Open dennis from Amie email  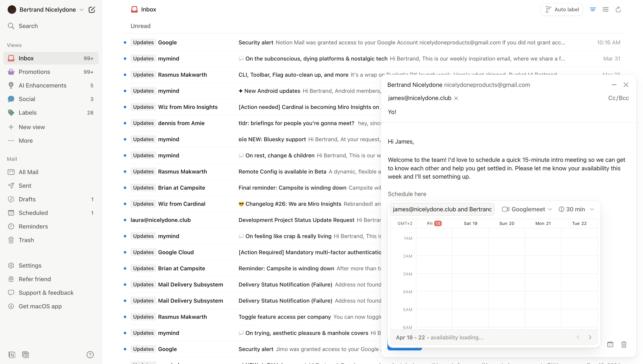tap(252, 123)
